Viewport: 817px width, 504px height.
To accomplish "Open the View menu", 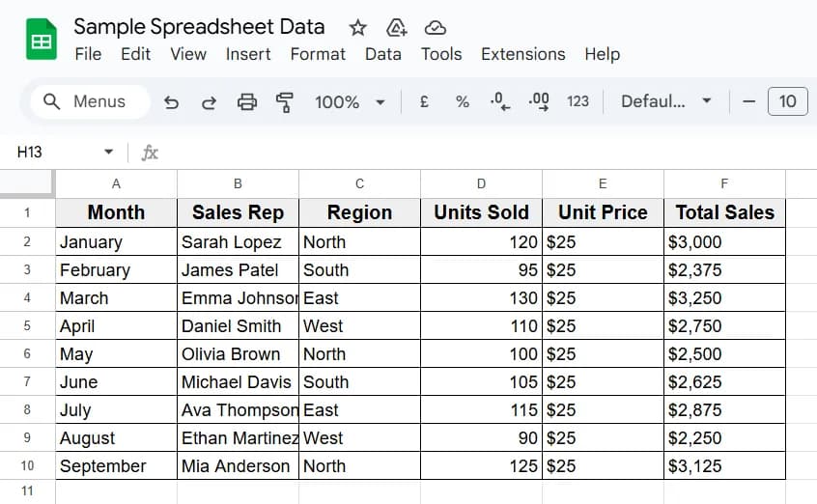I will coord(188,54).
